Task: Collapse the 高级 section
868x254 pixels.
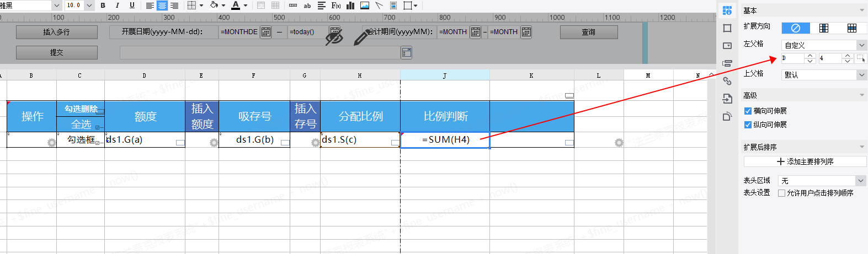Action: pyautogui.click(x=862, y=95)
